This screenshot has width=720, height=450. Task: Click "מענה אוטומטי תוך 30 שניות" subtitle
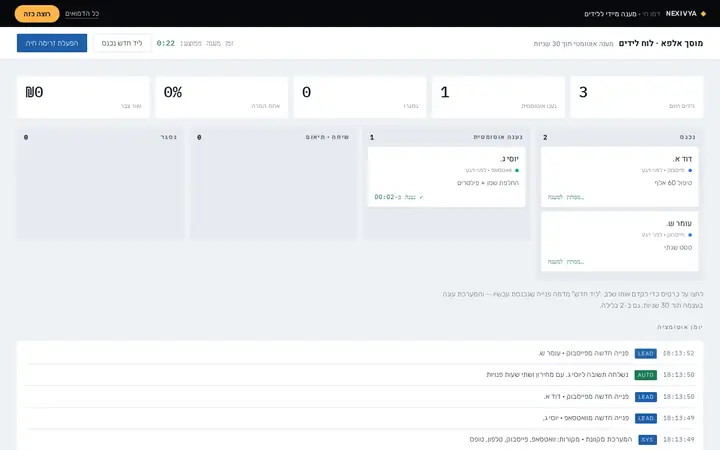click(x=574, y=44)
